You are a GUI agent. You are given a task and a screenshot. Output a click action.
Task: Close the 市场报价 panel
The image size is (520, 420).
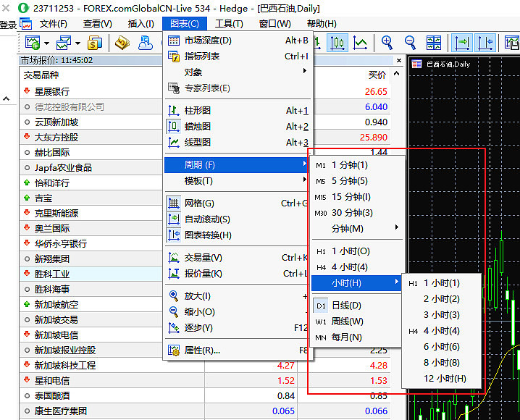(399, 60)
